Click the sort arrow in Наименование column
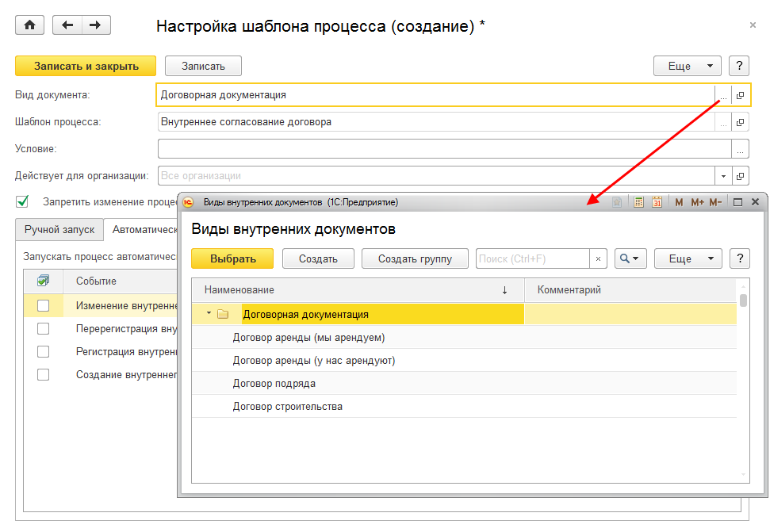The height and width of the screenshot is (532, 770). coord(504,290)
